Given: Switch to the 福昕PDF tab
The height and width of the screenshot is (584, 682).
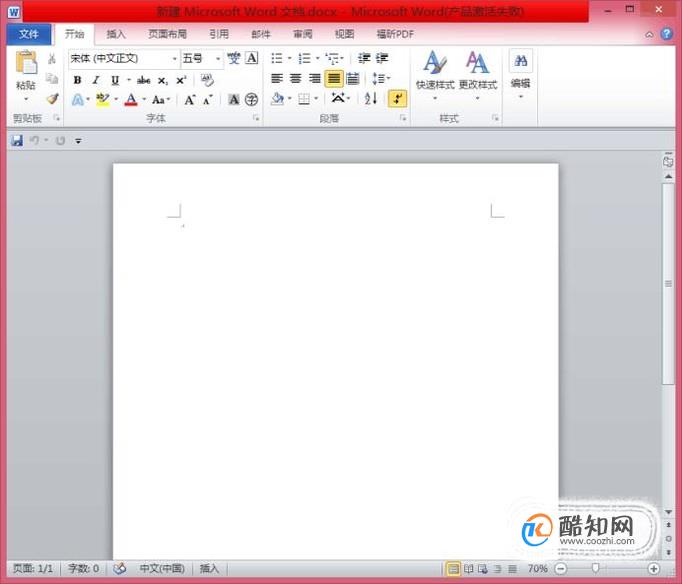Looking at the screenshot, I should click(395, 34).
